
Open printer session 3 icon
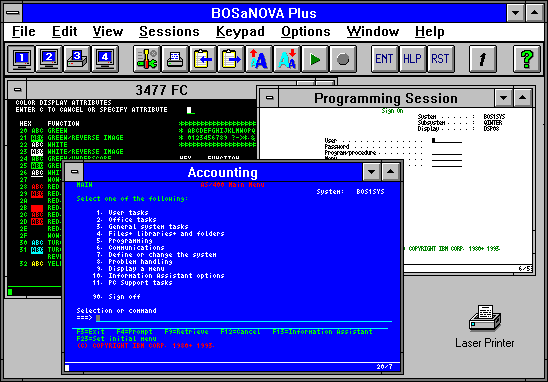(77, 59)
